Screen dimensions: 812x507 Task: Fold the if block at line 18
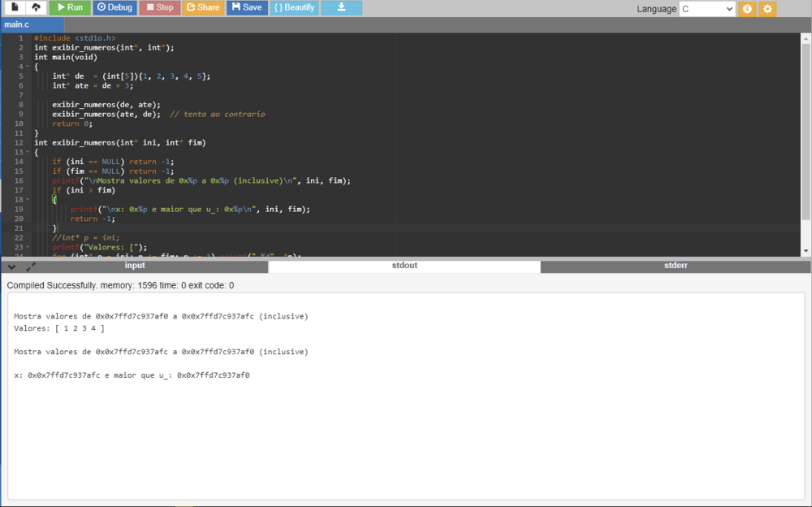coord(28,200)
